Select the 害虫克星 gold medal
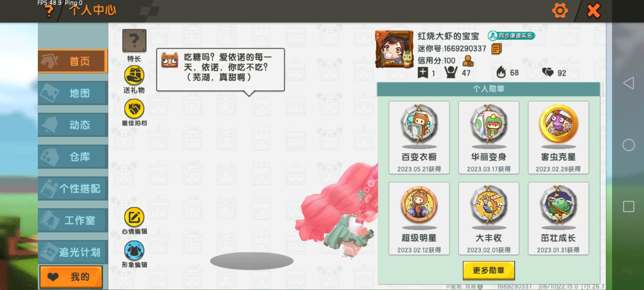 (558, 137)
